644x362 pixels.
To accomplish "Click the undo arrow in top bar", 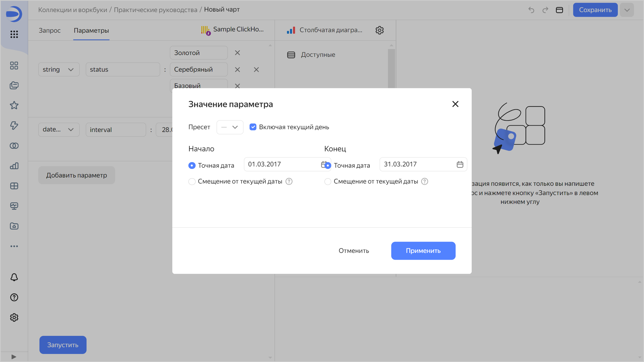I will click(x=531, y=10).
